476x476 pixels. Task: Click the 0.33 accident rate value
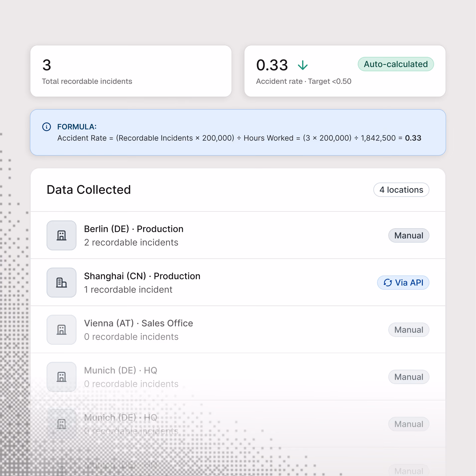(x=272, y=65)
